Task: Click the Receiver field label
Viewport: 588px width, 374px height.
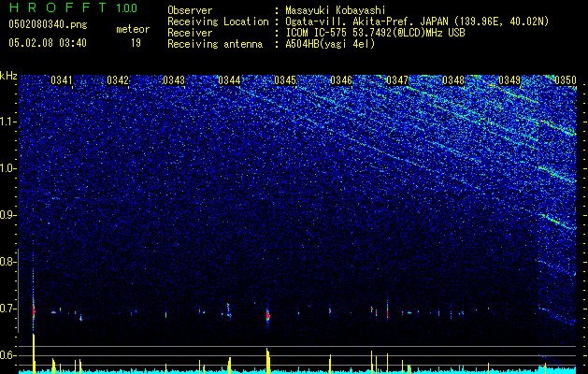Action: tap(190, 33)
